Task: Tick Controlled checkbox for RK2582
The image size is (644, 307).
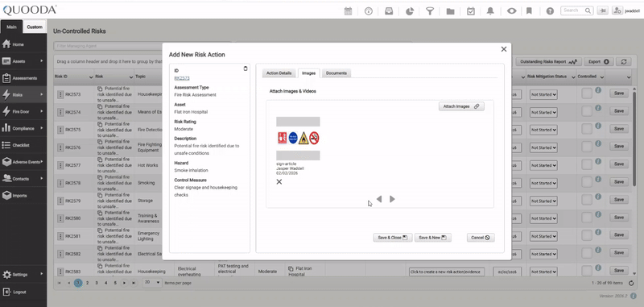Action: coord(587,253)
